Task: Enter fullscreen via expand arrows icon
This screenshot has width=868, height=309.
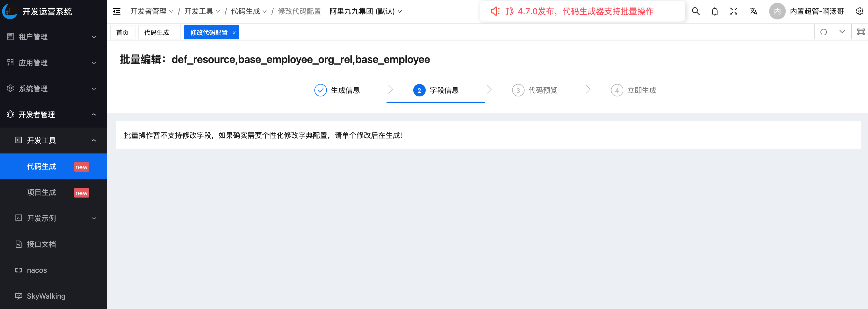Action: tap(734, 11)
